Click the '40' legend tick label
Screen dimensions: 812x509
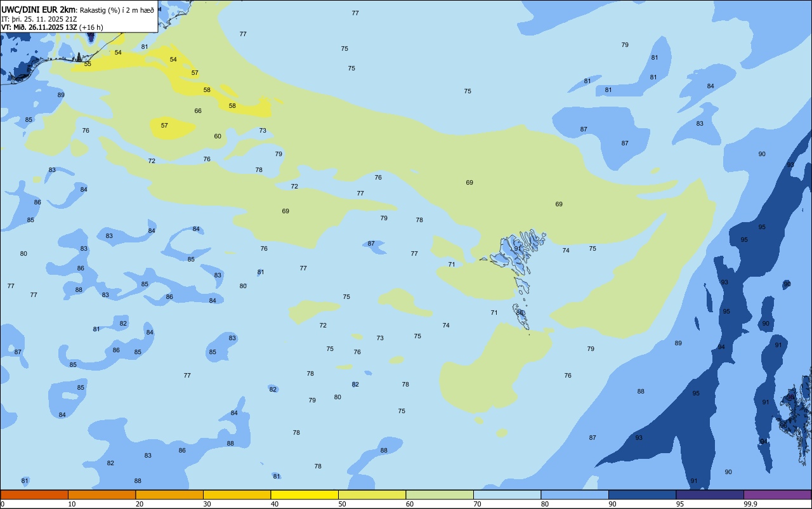(x=275, y=504)
